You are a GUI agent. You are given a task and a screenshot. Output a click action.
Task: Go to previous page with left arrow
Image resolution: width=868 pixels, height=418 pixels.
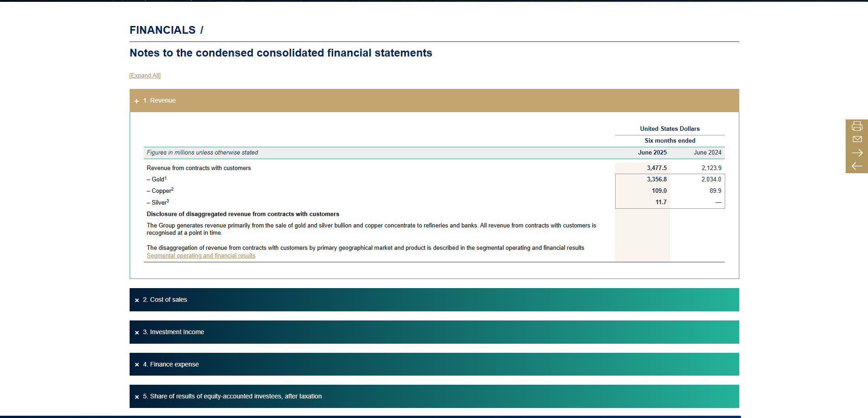(857, 166)
